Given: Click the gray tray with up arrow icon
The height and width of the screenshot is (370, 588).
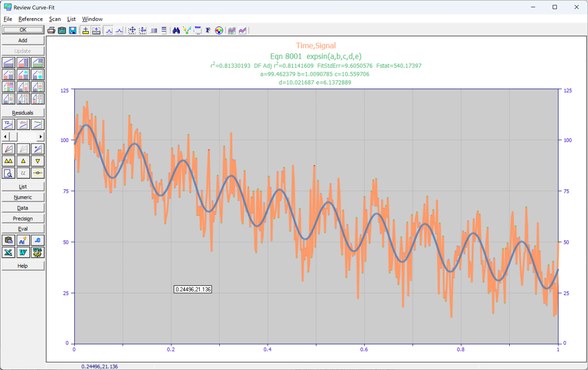Looking at the screenshot, I should (96, 30).
